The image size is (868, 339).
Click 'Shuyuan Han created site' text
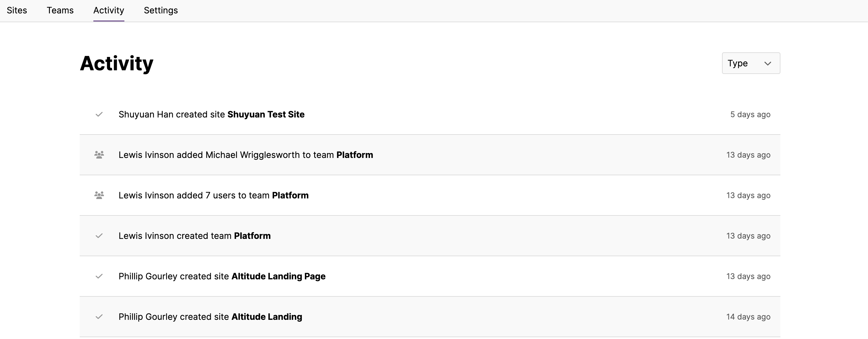pos(172,114)
